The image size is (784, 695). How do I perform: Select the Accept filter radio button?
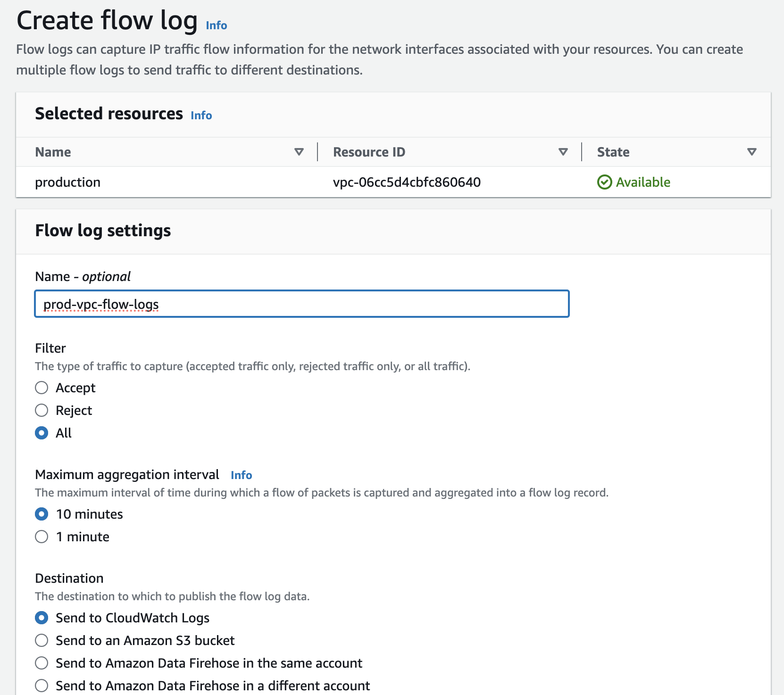click(42, 388)
